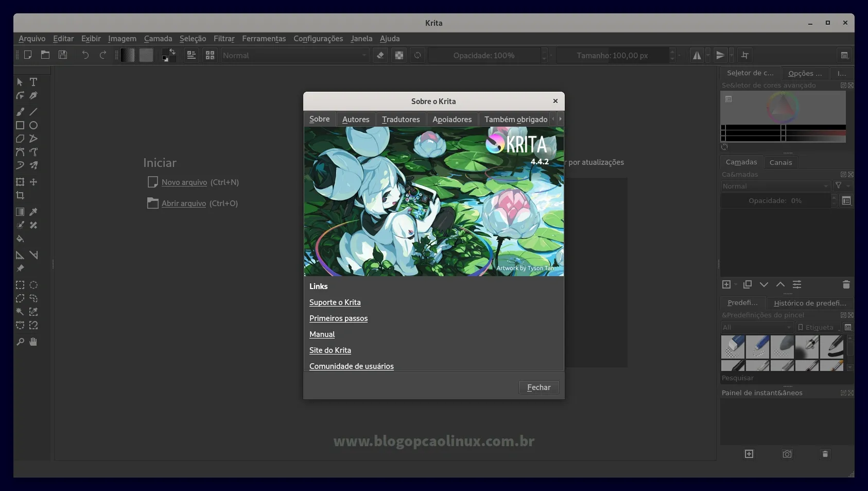The height and width of the screenshot is (491, 868).
Task: Open layer blending mode dropdown in Camadas
Action: 775,186
